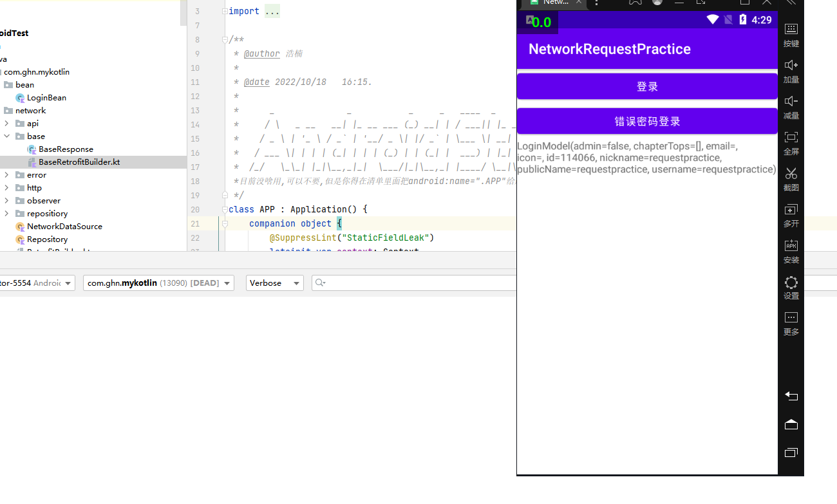
Task: Expand the observer package node
Action: point(6,201)
